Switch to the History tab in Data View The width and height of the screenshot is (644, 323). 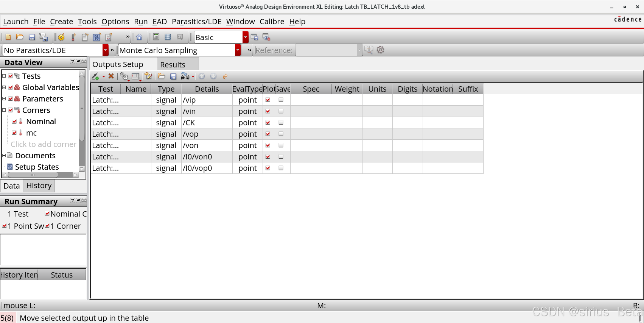(x=39, y=186)
